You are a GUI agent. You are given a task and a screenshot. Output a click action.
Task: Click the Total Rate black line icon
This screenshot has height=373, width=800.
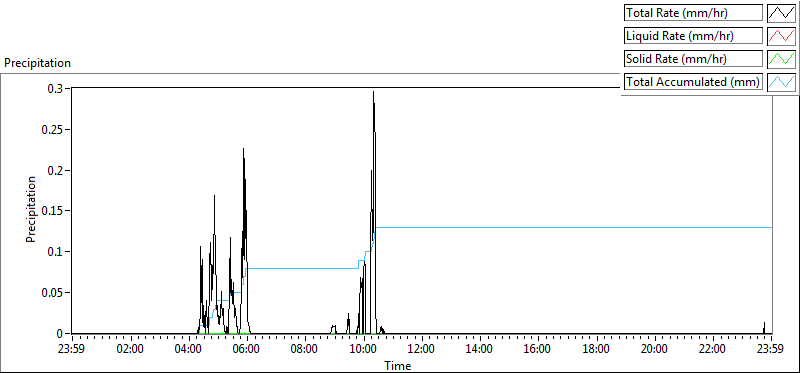coord(781,13)
